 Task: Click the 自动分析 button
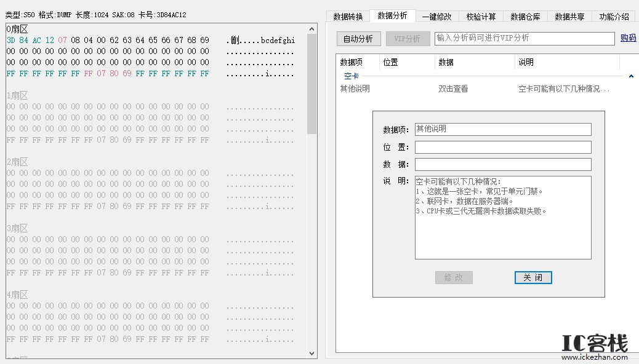[x=358, y=38]
